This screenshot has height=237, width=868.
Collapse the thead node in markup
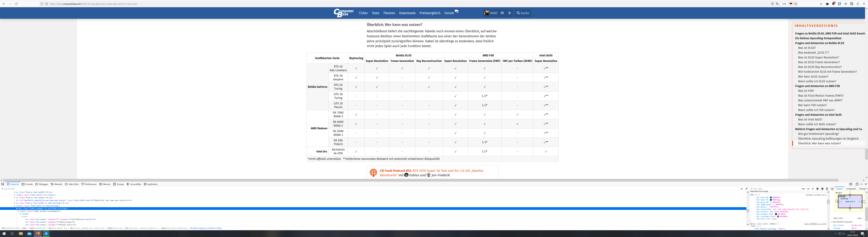pyautogui.click(x=20, y=214)
